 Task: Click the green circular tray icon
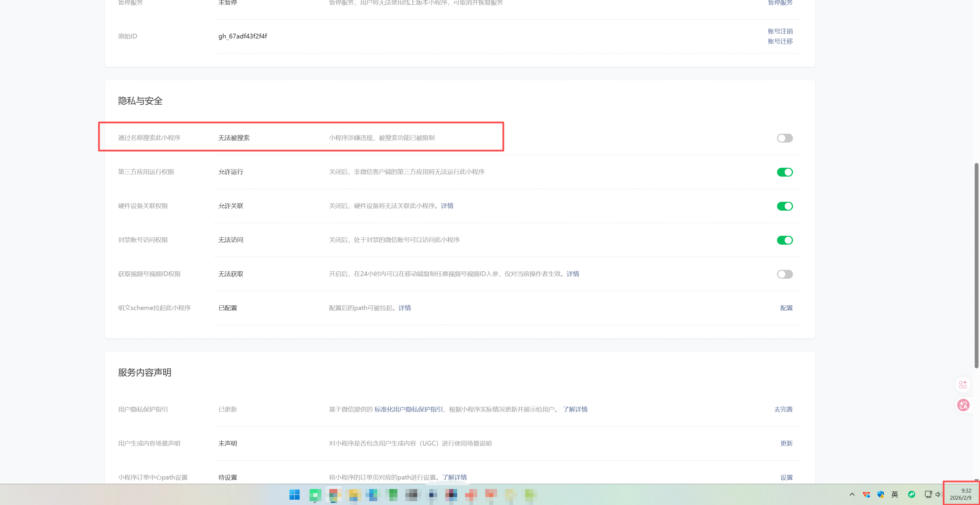[911, 494]
